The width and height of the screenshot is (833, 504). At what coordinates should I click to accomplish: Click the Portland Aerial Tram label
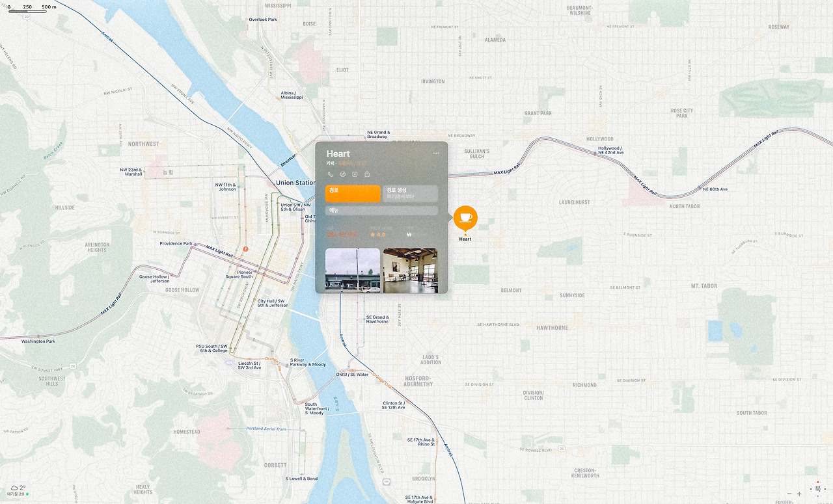tap(266, 429)
